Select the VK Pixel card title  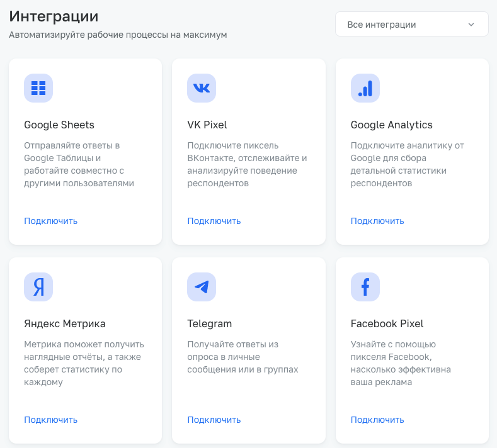tap(207, 125)
